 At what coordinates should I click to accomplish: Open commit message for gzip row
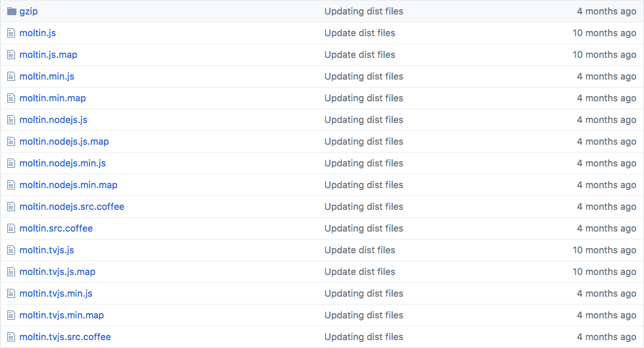[364, 12]
